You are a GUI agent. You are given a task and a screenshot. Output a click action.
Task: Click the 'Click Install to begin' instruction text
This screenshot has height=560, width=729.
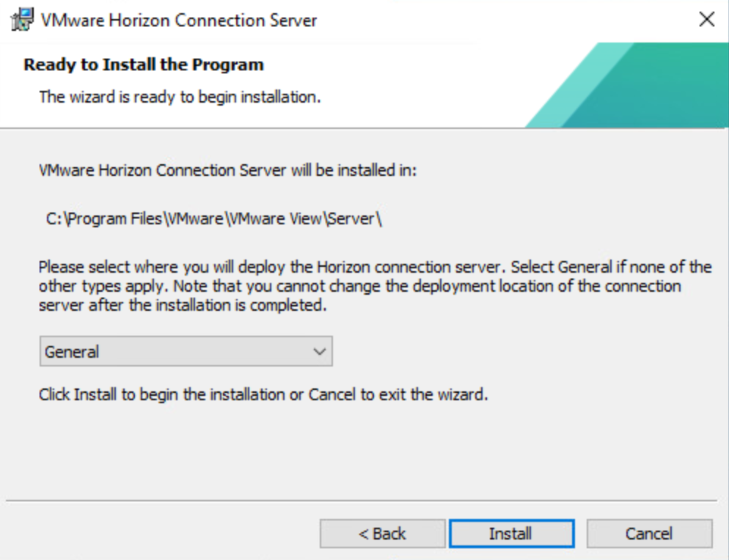tap(263, 396)
